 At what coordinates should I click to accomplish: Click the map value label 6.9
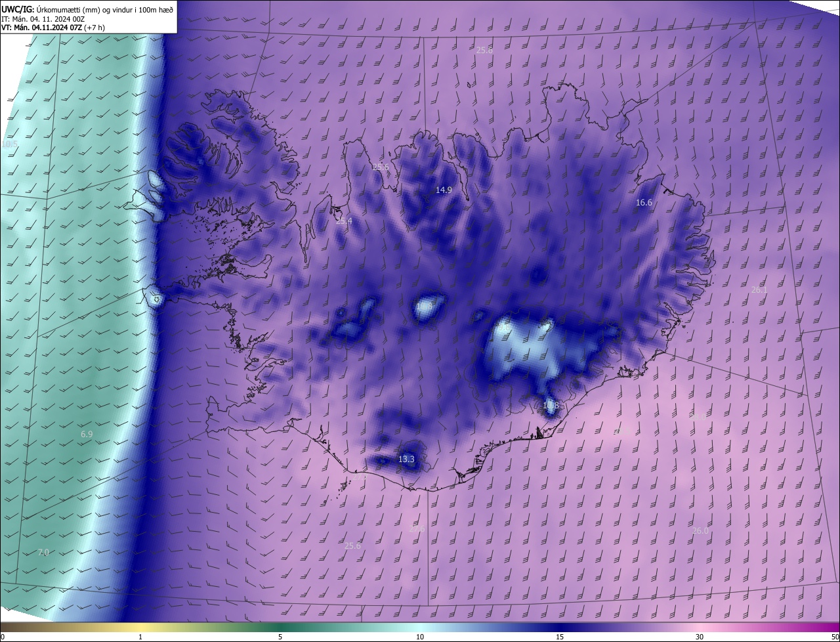point(87,435)
